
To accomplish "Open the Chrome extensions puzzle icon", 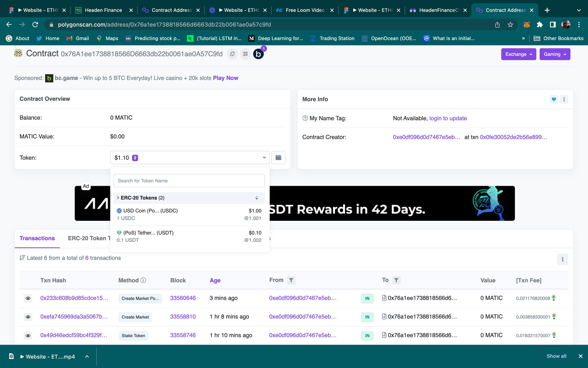I will pyautogui.click(x=540, y=25).
